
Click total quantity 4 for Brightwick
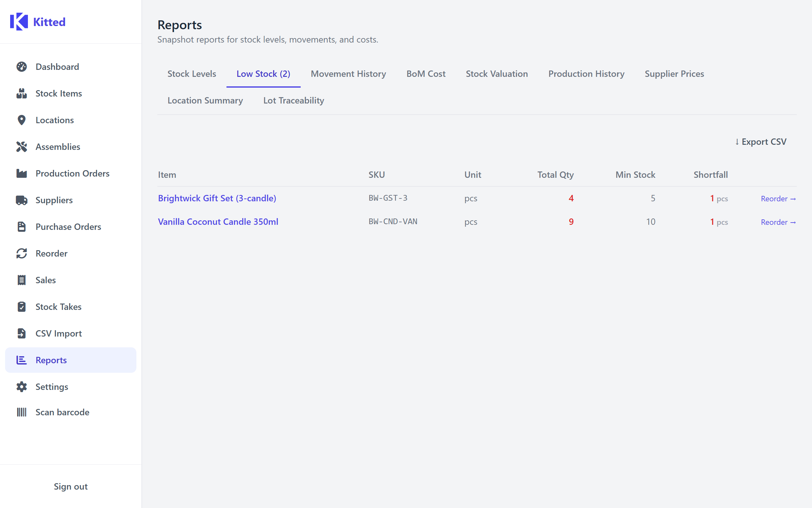571,198
